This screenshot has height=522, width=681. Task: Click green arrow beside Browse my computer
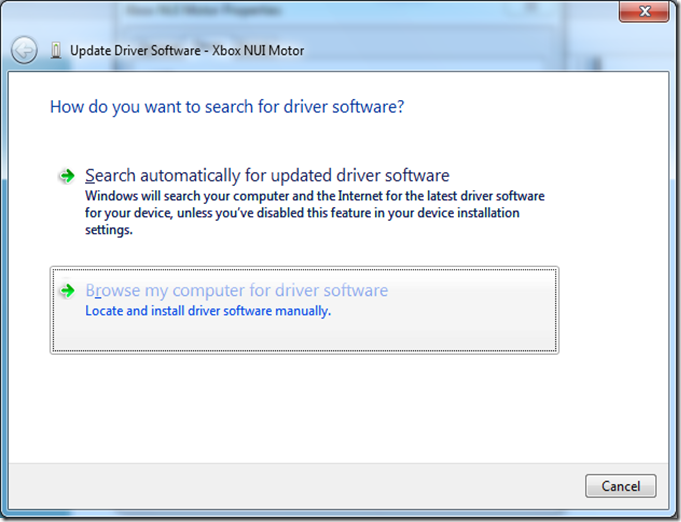[67, 291]
